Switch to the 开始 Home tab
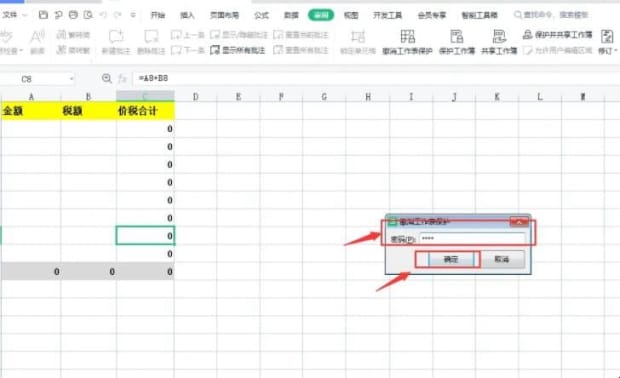620x378 pixels. (x=158, y=15)
